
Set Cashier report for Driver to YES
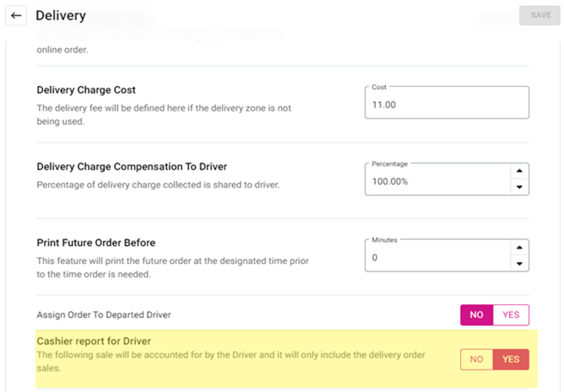(x=511, y=359)
